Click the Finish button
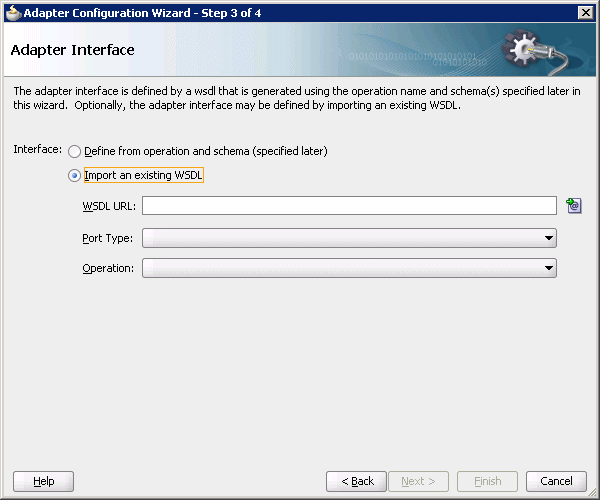The image size is (600, 500). [x=488, y=481]
